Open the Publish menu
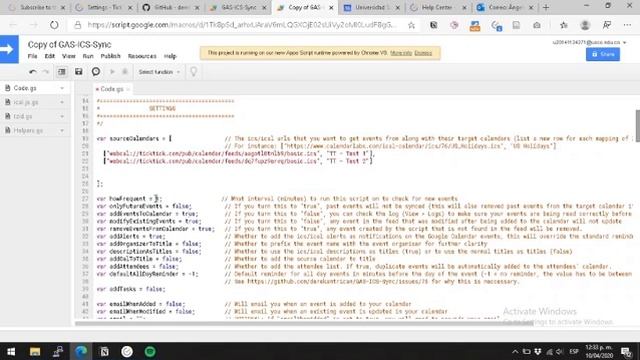Image resolution: width=640 pixels, height=360 pixels. coord(111,56)
